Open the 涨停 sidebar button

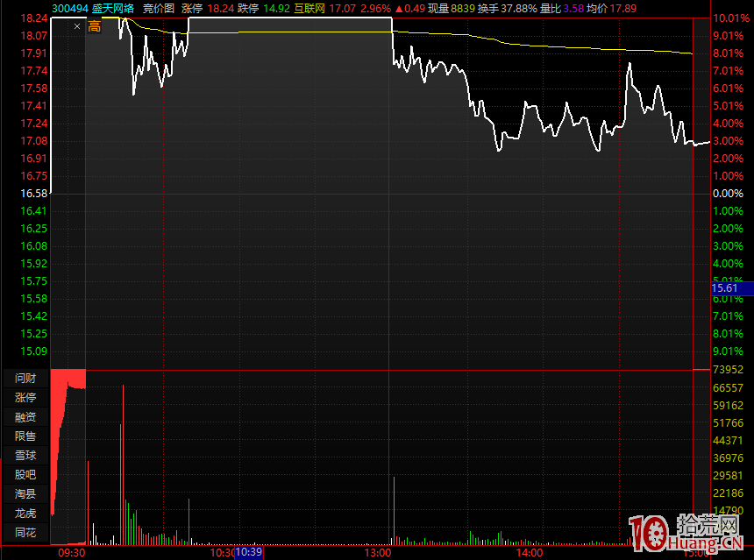click(25, 398)
